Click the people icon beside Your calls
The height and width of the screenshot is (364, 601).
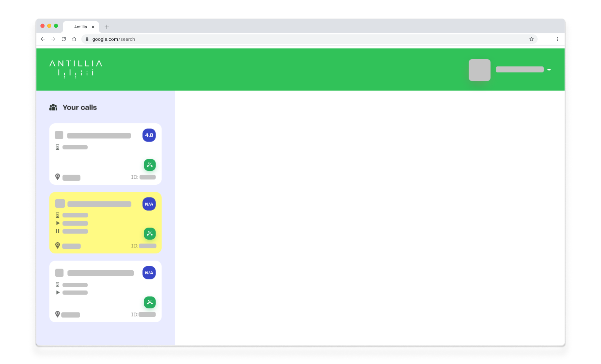click(53, 108)
